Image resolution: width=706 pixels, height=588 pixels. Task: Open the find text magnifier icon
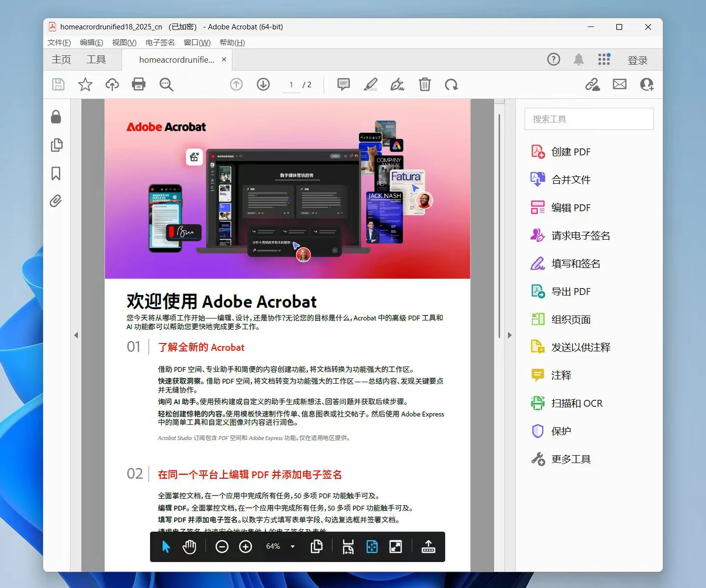166,84
